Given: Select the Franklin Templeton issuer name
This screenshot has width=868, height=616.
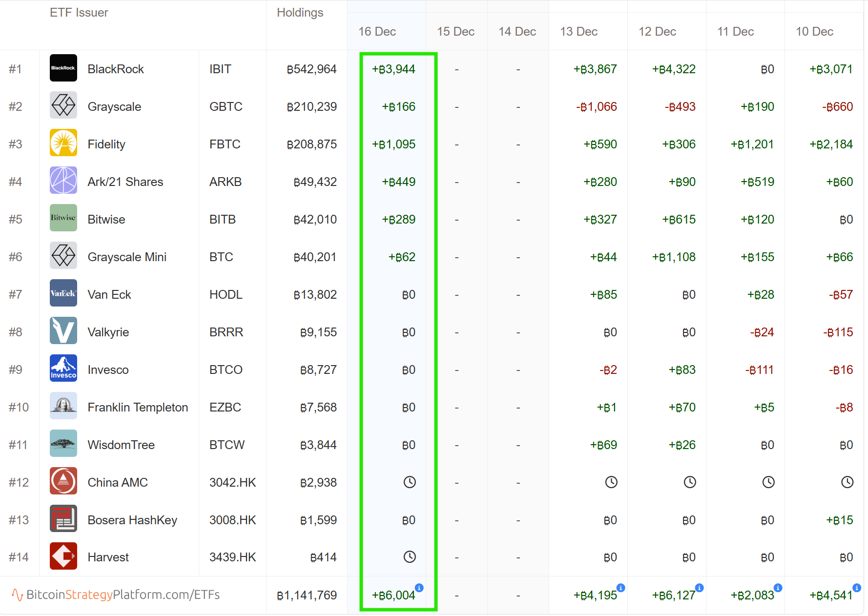Looking at the screenshot, I should 138,408.
